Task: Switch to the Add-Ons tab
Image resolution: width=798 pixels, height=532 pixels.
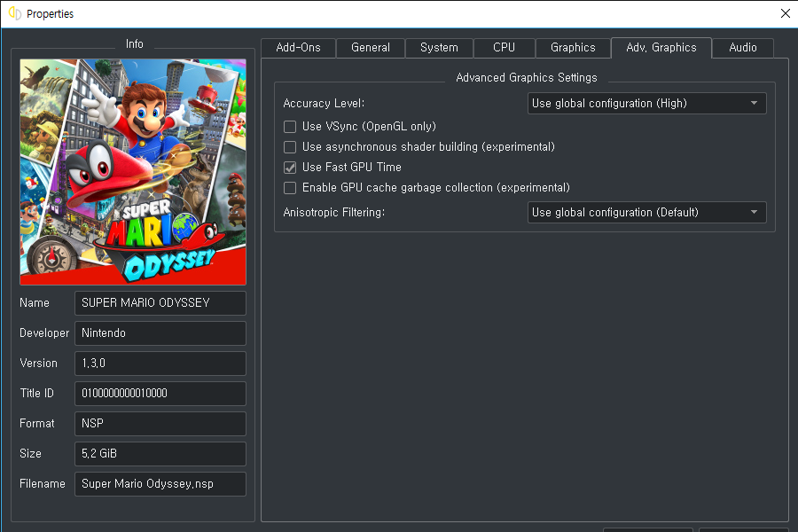Action: pos(298,48)
